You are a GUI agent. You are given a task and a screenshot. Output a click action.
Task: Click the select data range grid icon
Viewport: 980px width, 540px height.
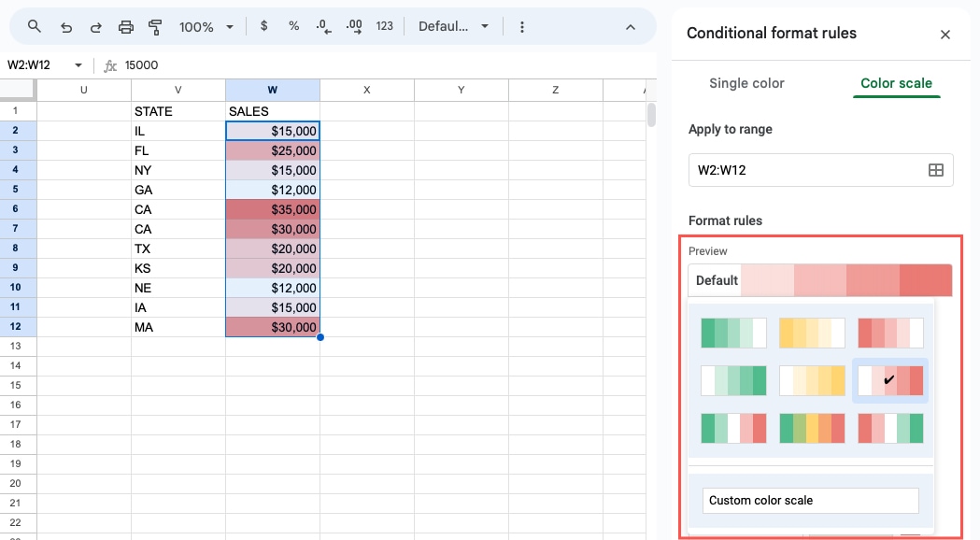click(936, 170)
